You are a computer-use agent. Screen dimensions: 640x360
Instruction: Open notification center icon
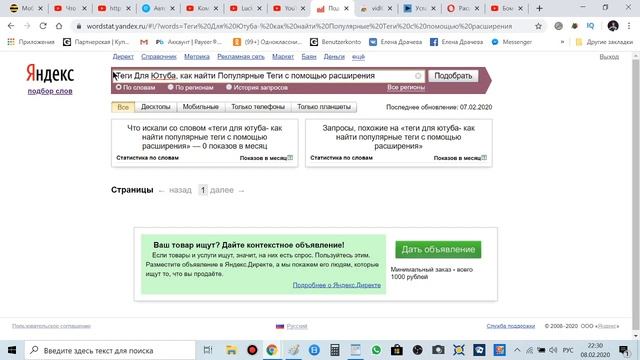(x=624, y=350)
